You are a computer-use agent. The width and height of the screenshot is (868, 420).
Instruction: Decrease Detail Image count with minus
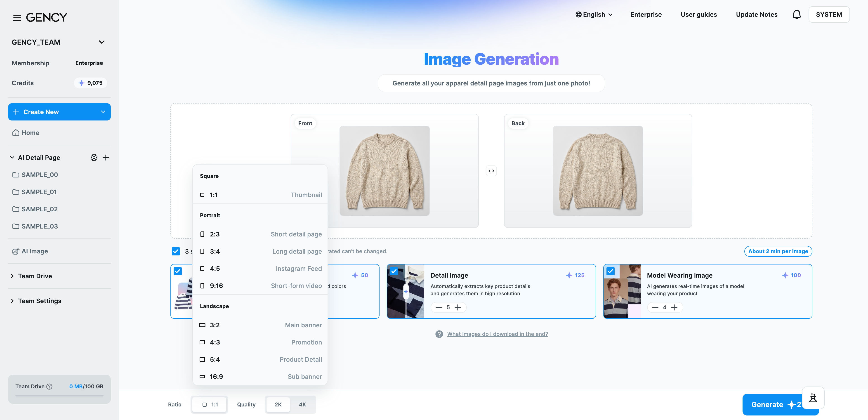[438, 307]
